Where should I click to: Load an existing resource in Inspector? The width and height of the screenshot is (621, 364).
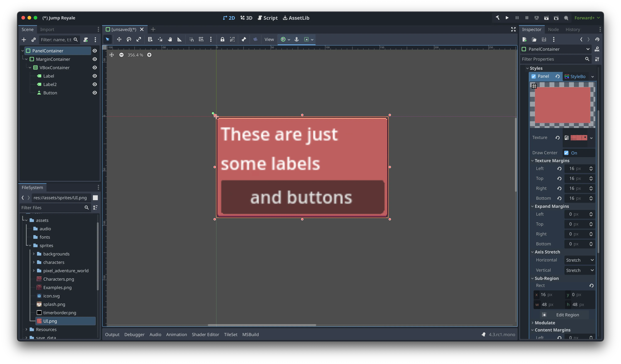click(534, 39)
